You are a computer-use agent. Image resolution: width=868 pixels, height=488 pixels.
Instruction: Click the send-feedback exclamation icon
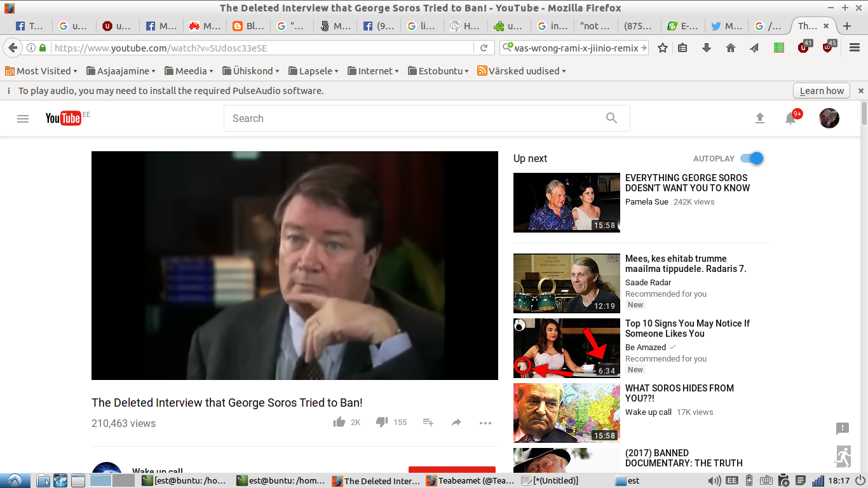[843, 429]
